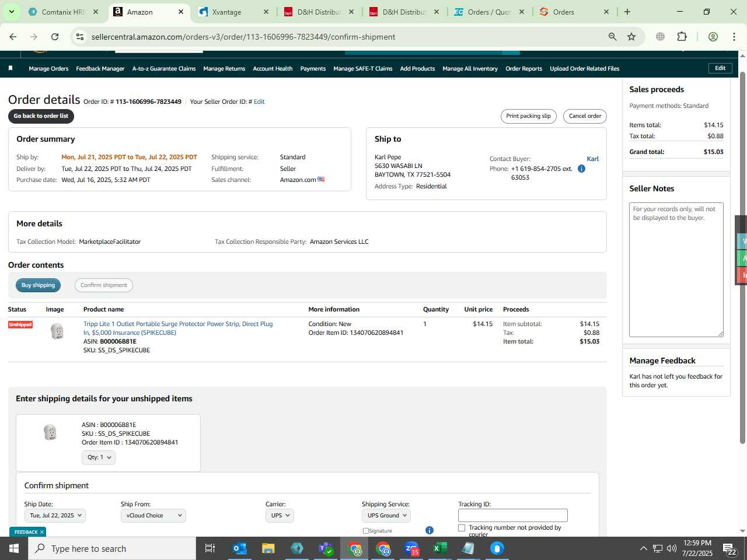Screen dimensions: 747x560
Task: Click the Buy shipping button
Action: (x=38, y=285)
